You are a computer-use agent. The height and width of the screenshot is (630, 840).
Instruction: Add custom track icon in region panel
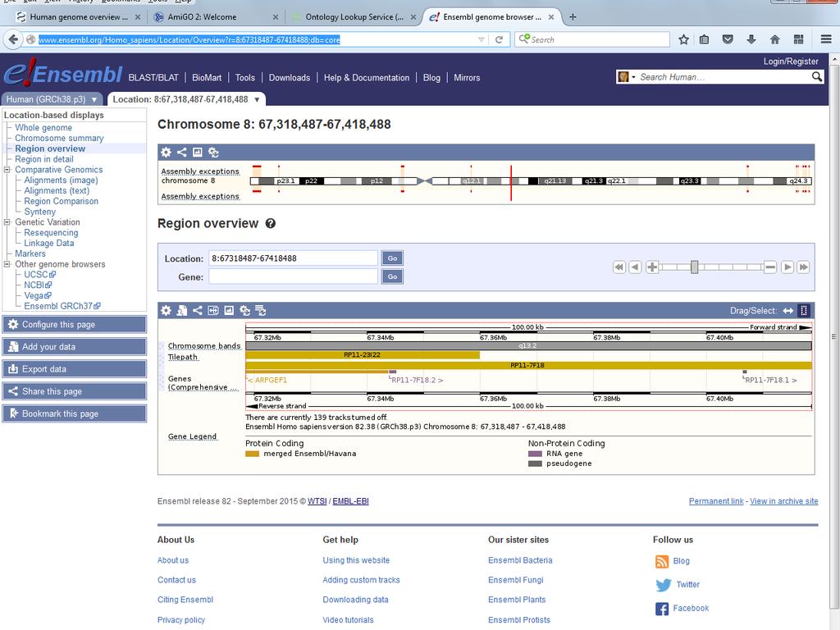point(181,310)
